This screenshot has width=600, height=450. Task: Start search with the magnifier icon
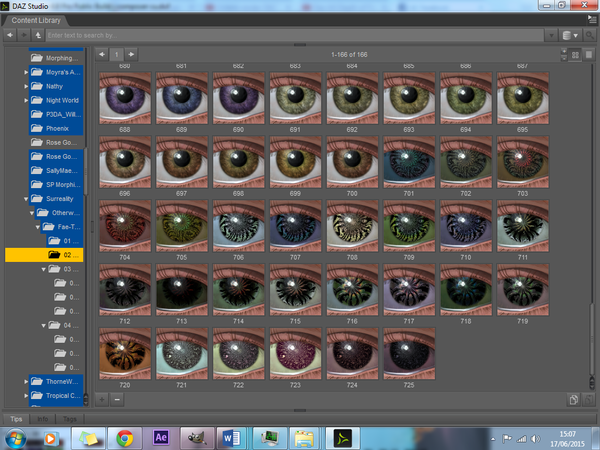pos(589,36)
